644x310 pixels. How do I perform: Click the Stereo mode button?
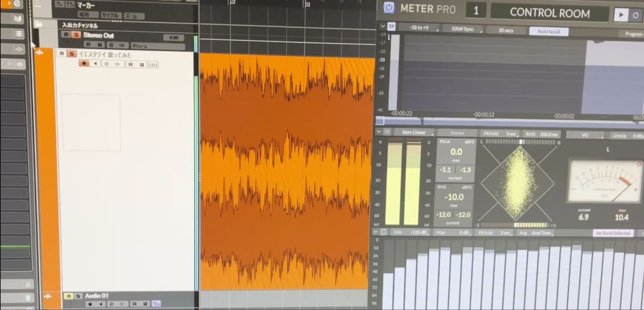pyautogui.click(x=457, y=133)
